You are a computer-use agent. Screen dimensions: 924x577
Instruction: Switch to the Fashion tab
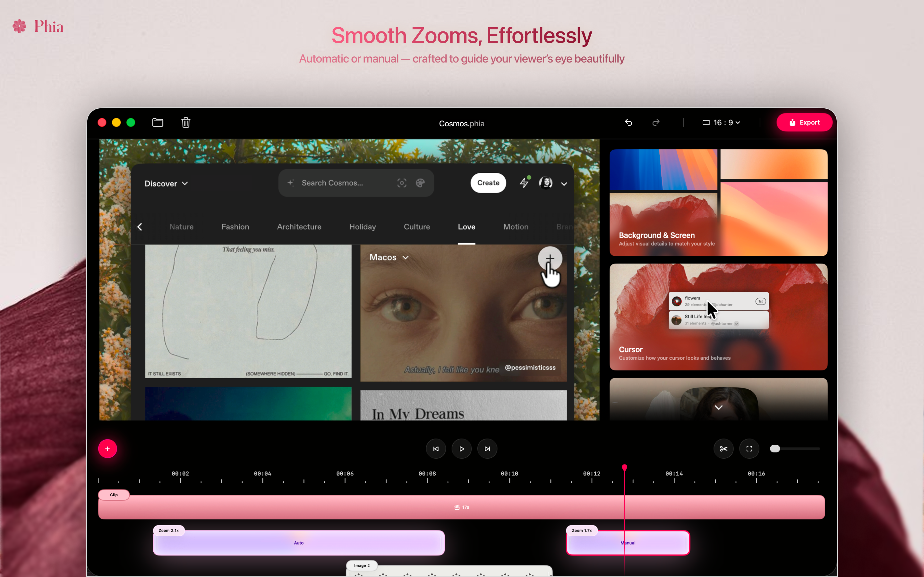point(235,226)
